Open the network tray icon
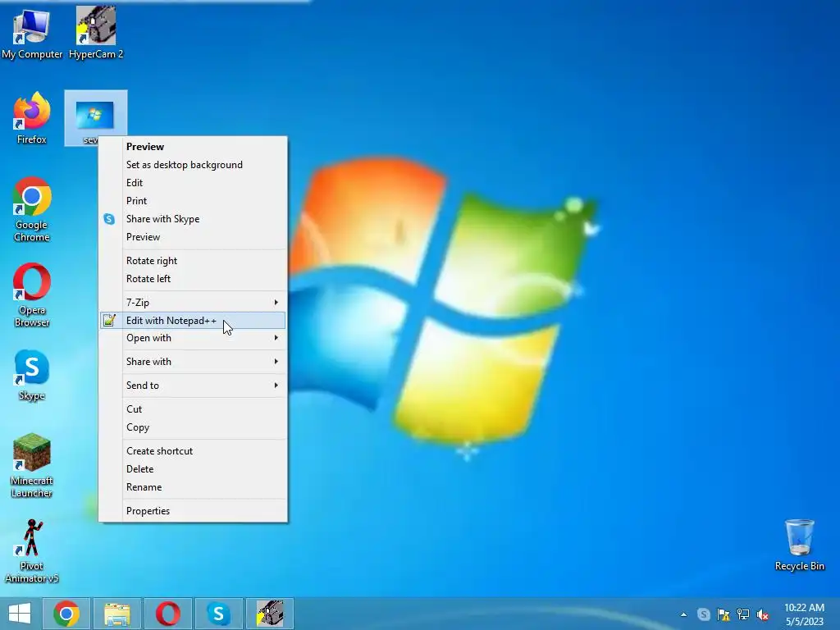Image resolution: width=840 pixels, height=630 pixels. coord(743,614)
